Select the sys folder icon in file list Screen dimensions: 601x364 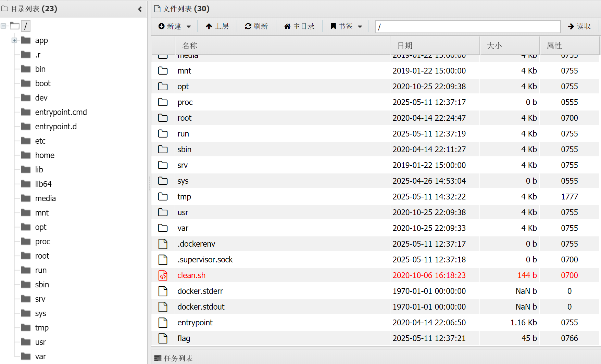point(163,181)
